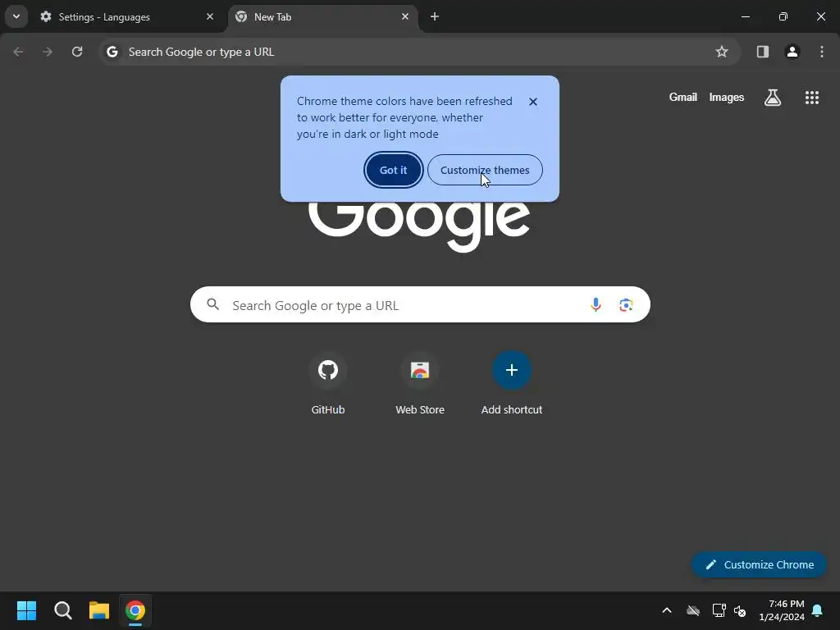Screen dimensions: 840x630
Task: Click the Customize themes button
Action: coord(485,170)
